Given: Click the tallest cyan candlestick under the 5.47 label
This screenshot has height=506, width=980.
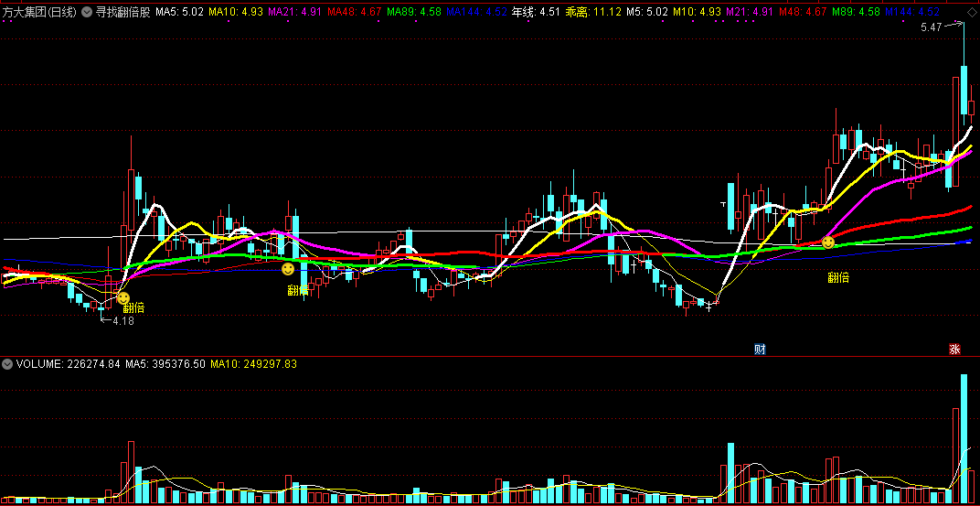Looking at the screenshot, I should 964,90.
